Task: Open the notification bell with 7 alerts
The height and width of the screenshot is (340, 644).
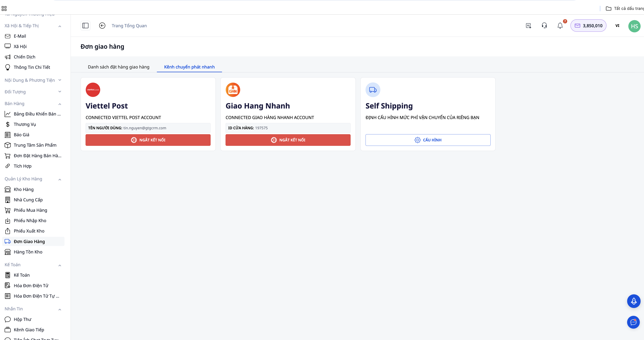Action: pyautogui.click(x=560, y=26)
